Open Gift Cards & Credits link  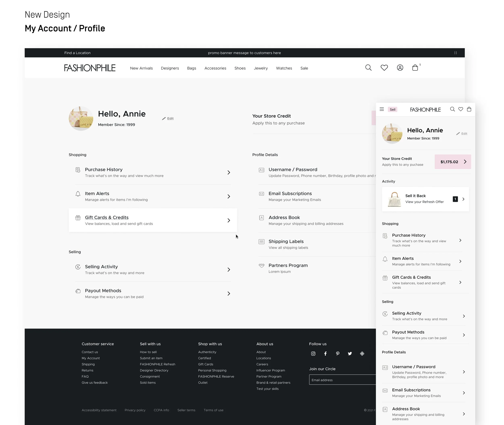coord(107,217)
